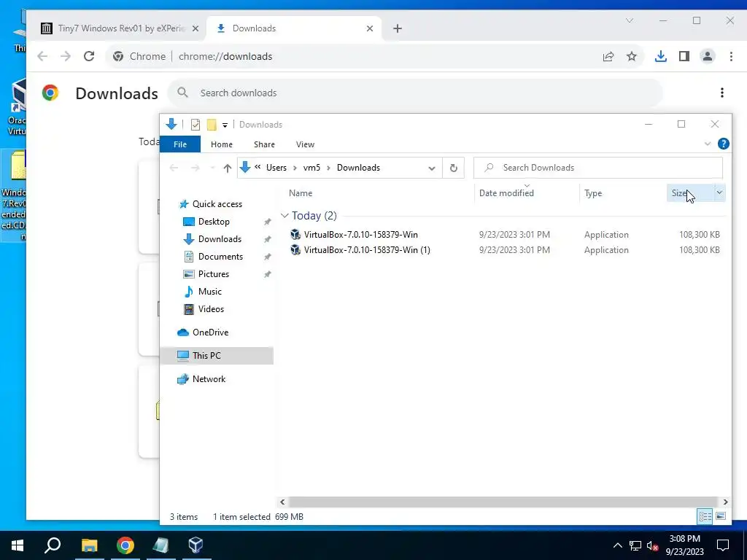Open Customize Quick Access Toolbar dropdown

click(x=225, y=125)
